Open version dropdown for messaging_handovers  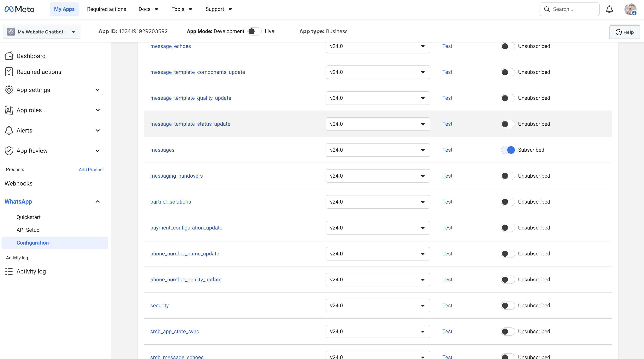point(377,176)
